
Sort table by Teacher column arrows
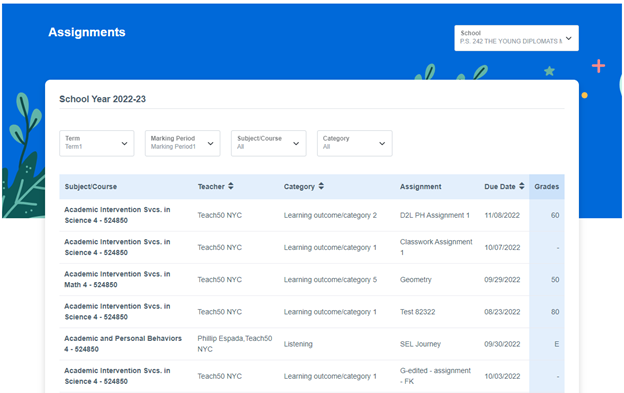[231, 186]
